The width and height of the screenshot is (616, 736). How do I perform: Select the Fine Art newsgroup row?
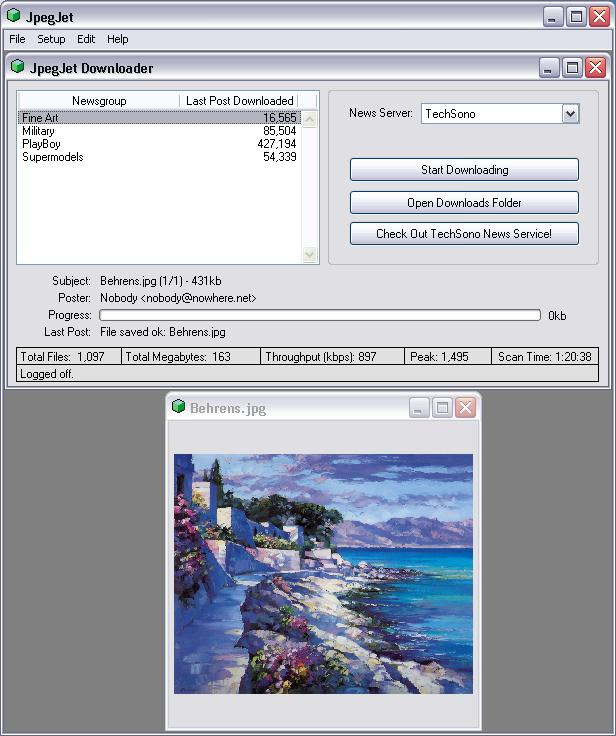click(160, 117)
